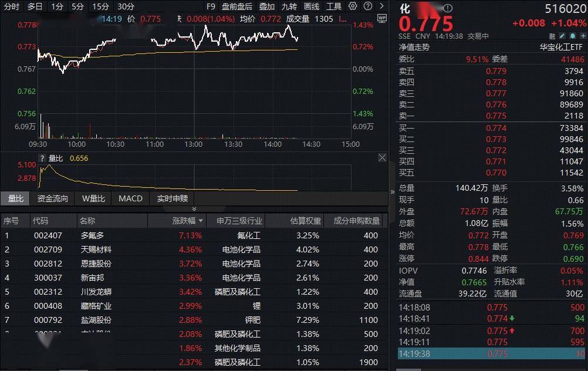The height and width of the screenshot is (371, 588).
Task: Click the 量比 indicator help question mark
Action: point(42,158)
